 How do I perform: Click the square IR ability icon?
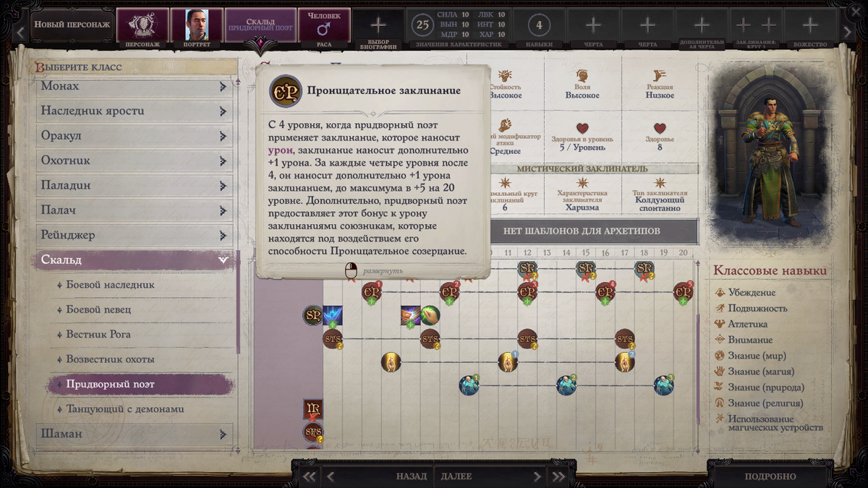tap(312, 409)
